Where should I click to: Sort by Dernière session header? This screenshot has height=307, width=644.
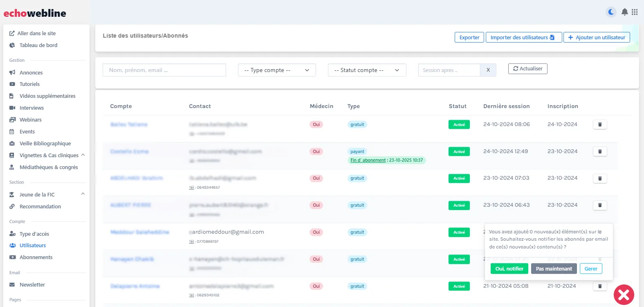tap(506, 106)
